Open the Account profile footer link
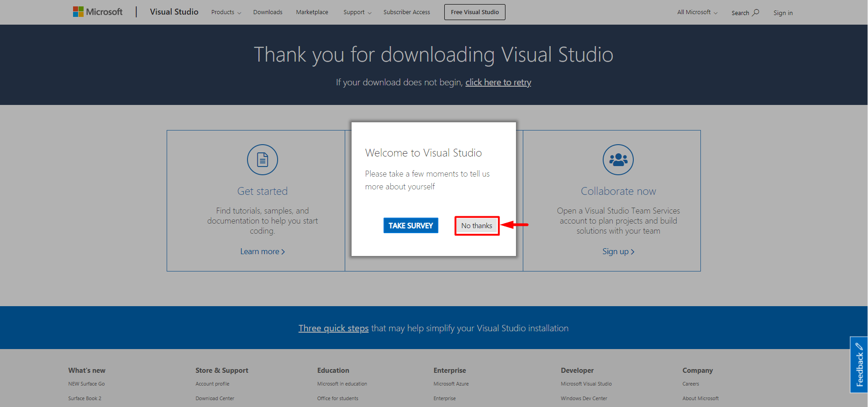Screen dimensions: 868x407 click(212, 384)
